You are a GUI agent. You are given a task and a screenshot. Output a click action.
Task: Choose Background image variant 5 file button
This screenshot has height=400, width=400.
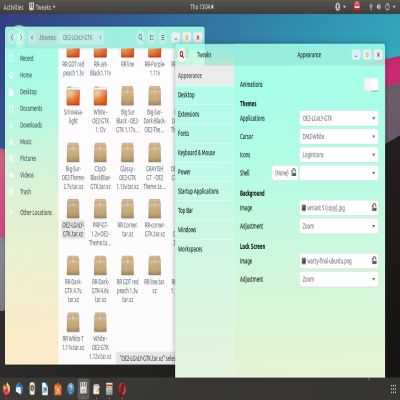[339, 208]
